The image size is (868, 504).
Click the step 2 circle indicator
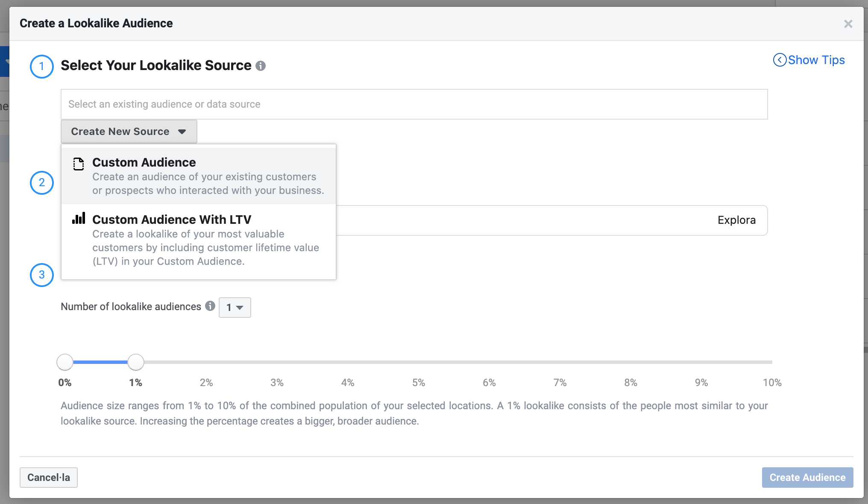tap(41, 183)
